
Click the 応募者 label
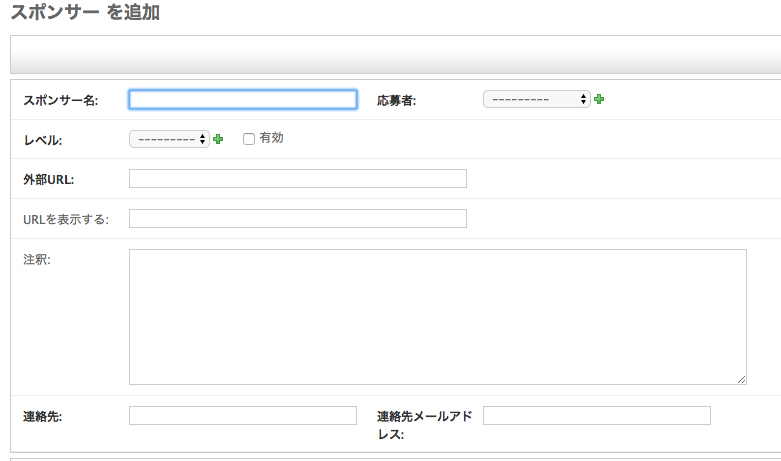pyautogui.click(x=396, y=101)
